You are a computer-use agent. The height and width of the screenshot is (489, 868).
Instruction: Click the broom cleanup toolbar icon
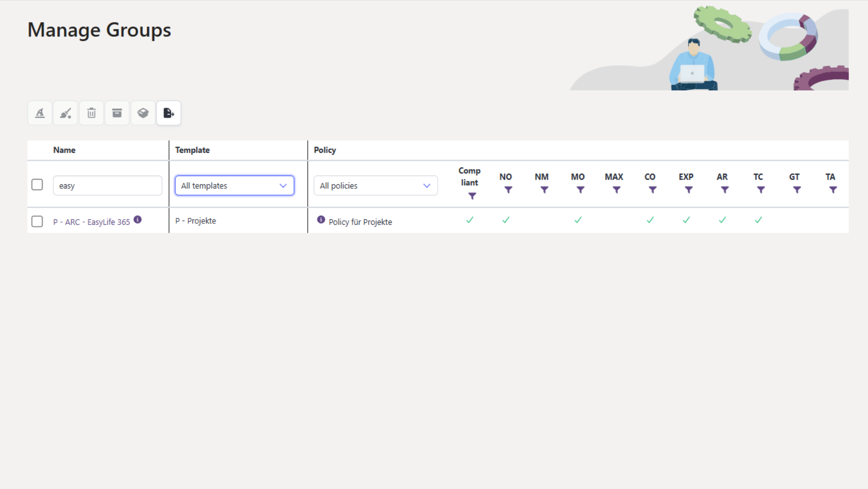click(x=66, y=113)
